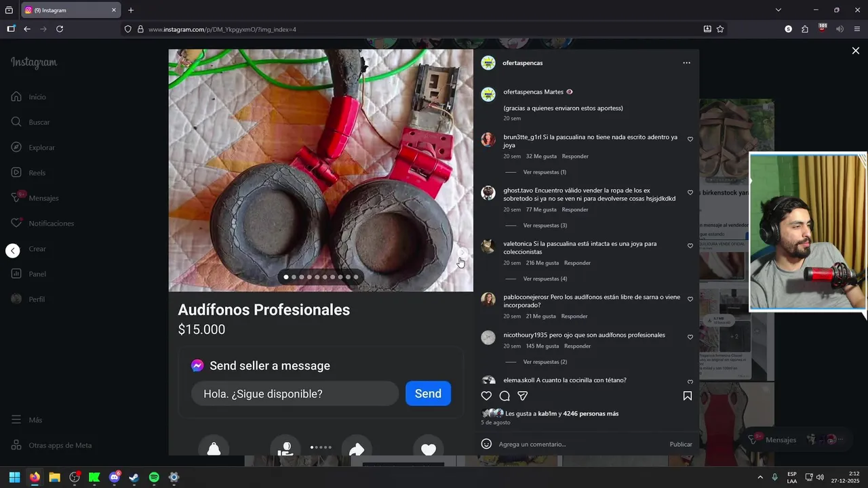
Task: Open Crear in Instagram sidebar
Action: 37,249
